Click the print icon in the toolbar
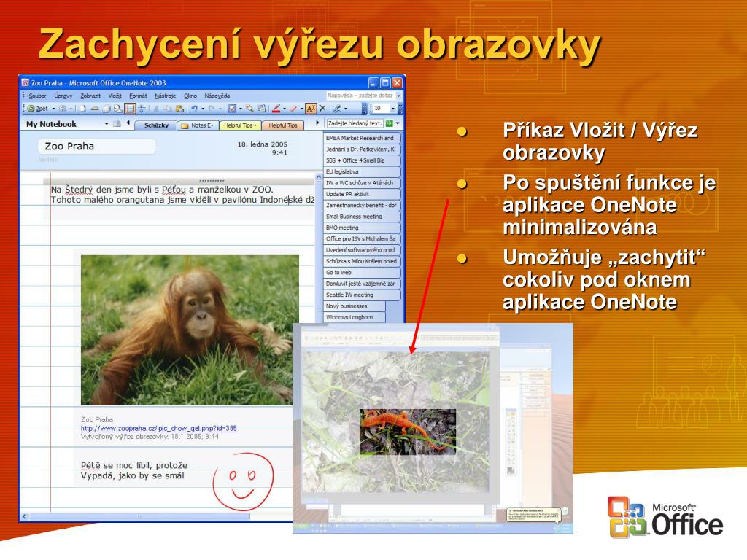747x560 pixels. 107,109
